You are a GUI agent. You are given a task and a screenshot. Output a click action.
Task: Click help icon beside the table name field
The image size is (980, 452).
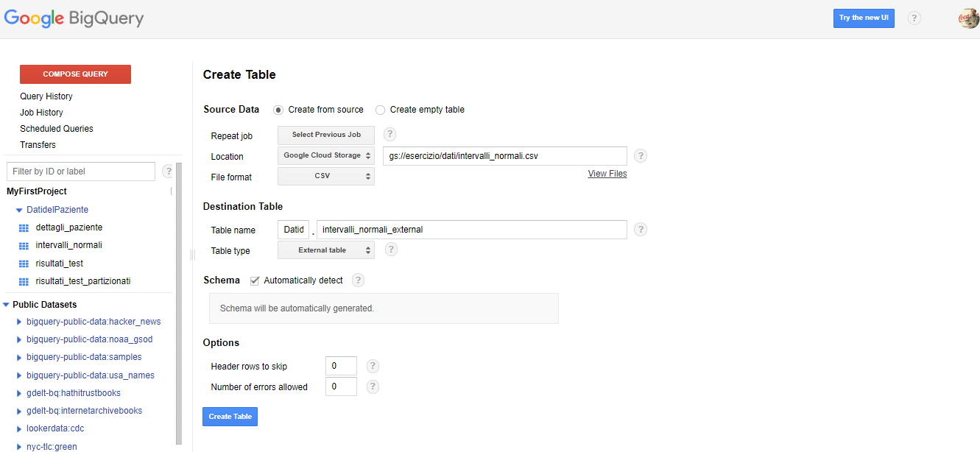tap(641, 230)
